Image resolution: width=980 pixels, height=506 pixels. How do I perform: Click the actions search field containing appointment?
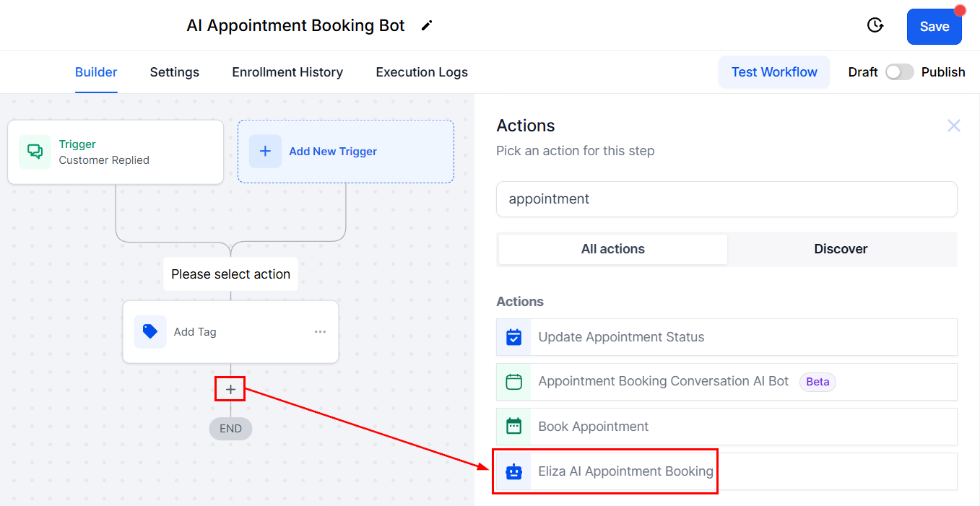click(727, 199)
